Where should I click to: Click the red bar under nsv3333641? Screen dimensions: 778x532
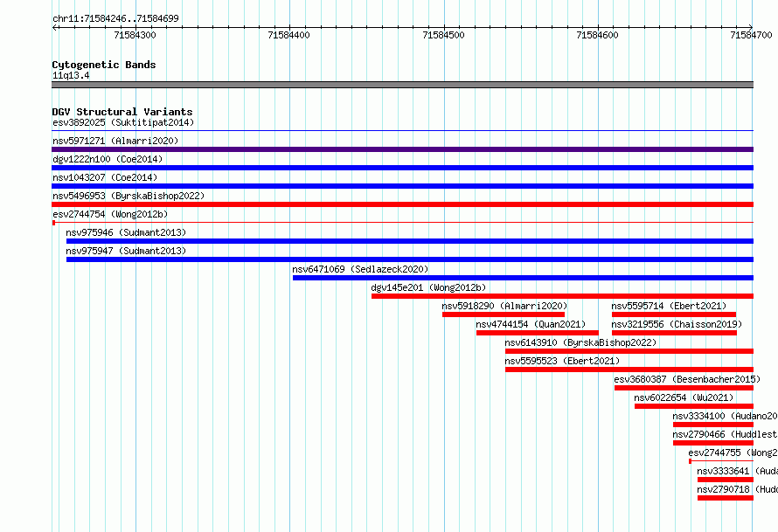coord(726,480)
